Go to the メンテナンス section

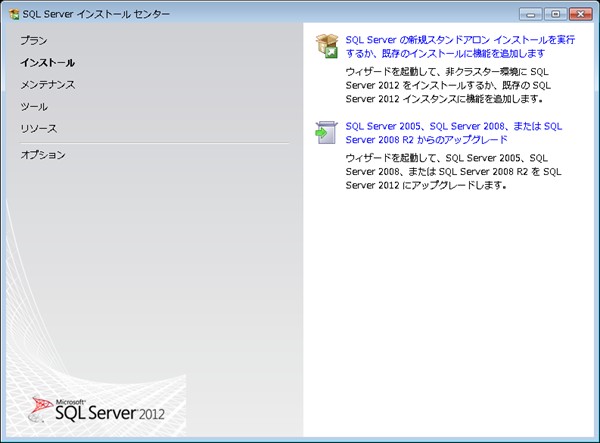tap(48, 85)
